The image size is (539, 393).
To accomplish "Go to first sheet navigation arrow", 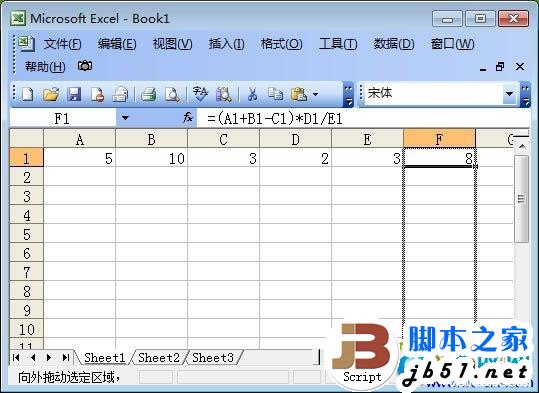I will pos(16,358).
